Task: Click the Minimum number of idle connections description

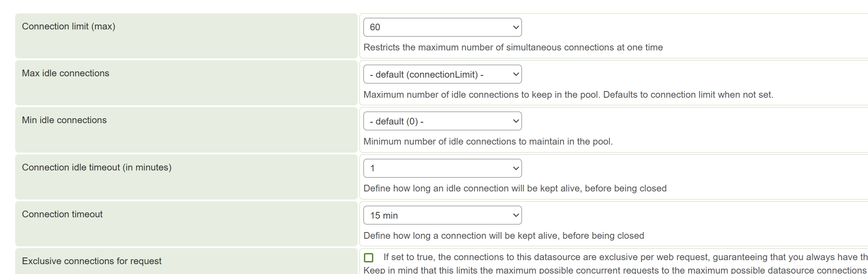Action: pos(488,141)
